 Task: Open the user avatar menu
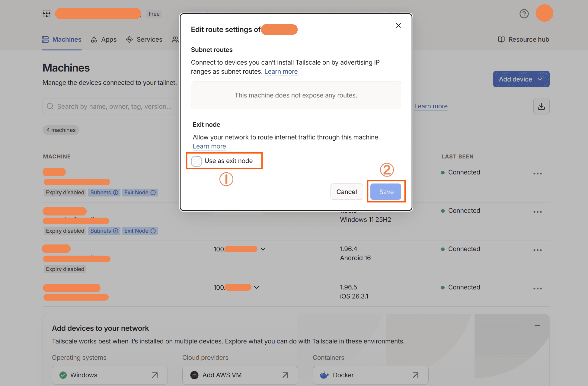[544, 13]
